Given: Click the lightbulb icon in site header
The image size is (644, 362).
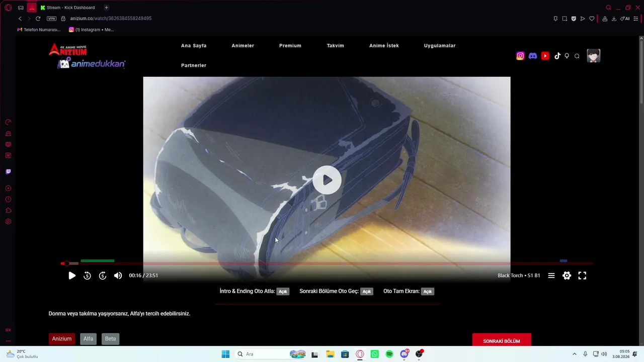Looking at the screenshot, I should (x=567, y=56).
